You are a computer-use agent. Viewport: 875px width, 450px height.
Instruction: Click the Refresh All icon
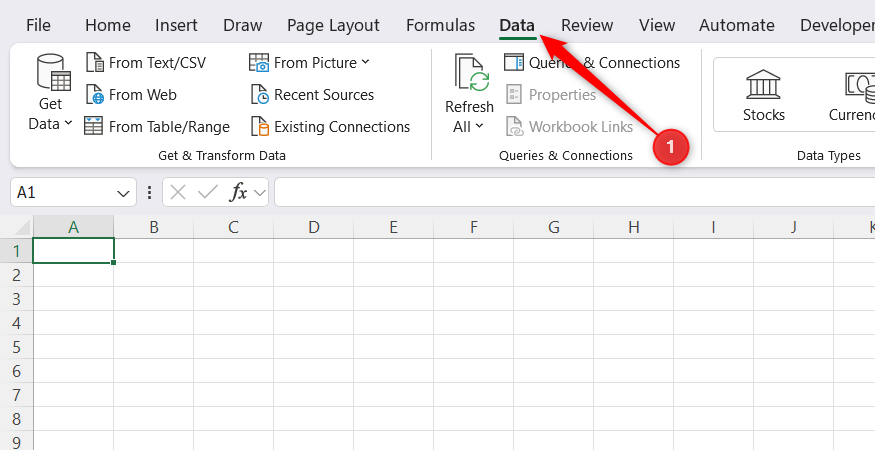471,73
